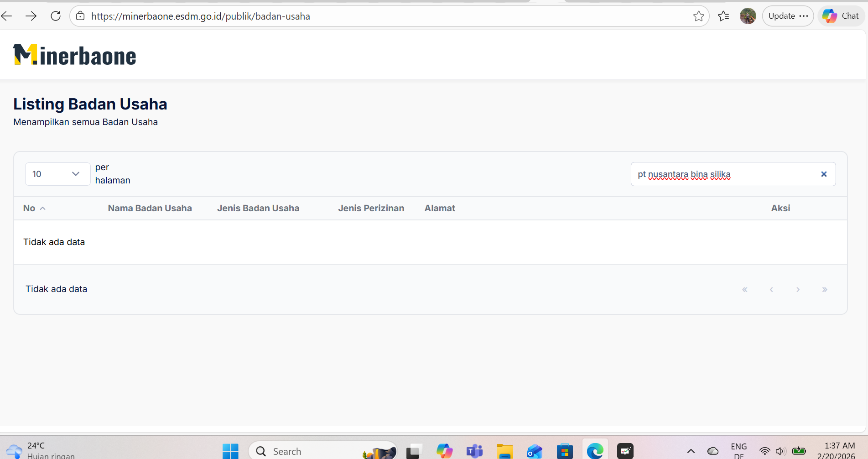The width and height of the screenshot is (868, 459).
Task: Sort by Jenis Perizinan column
Action: click(x=371, y=208)
